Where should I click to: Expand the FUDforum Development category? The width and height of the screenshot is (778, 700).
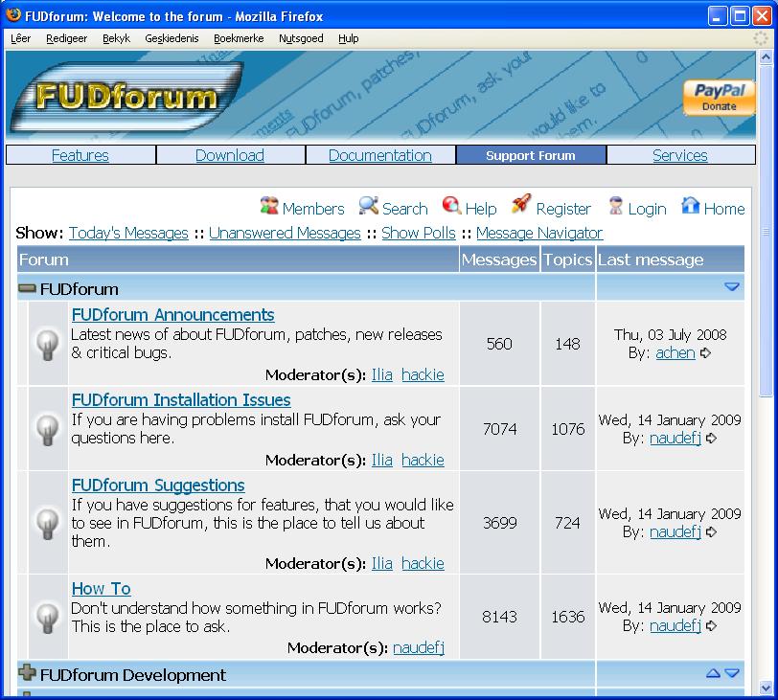tap(28, 674)
